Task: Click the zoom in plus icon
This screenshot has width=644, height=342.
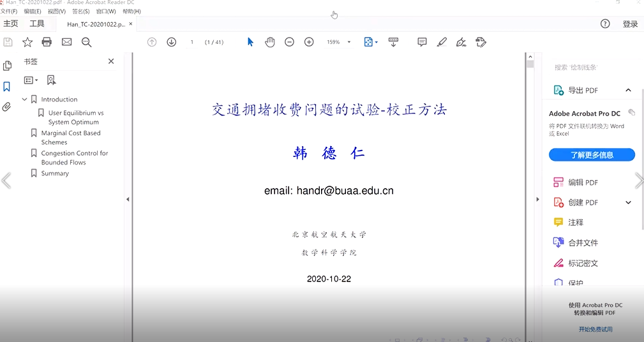Action: point(309,42)
